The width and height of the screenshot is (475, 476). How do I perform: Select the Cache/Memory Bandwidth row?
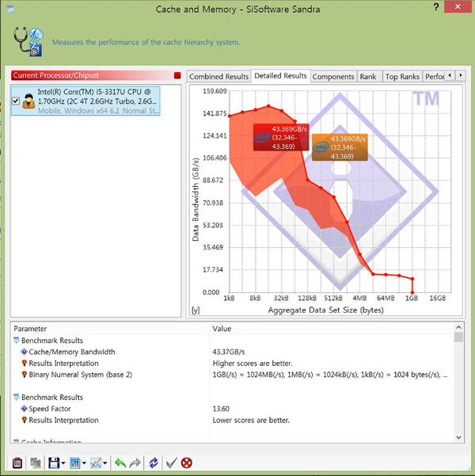point(232,352)
